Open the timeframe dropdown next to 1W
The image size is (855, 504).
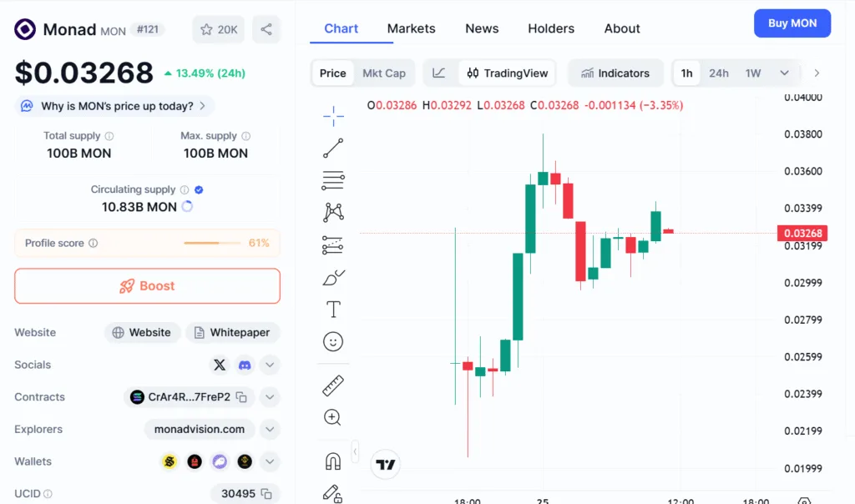[x=783, y=73]
